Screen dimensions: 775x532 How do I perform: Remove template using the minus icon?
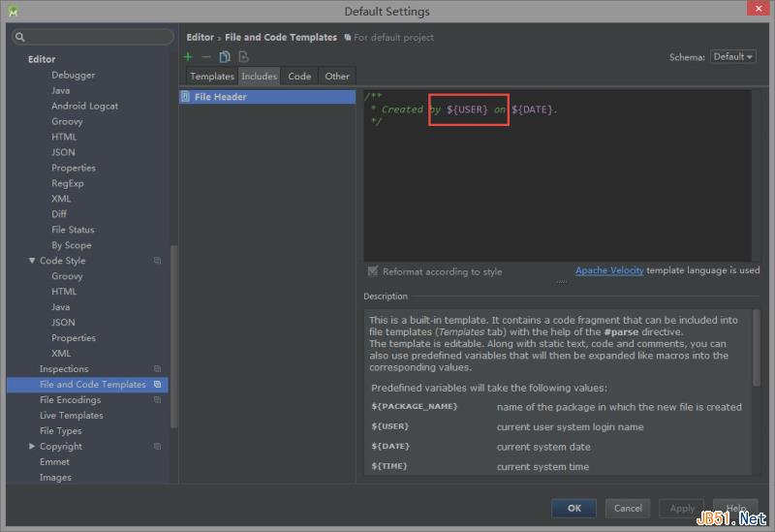(x=206, y=57)
